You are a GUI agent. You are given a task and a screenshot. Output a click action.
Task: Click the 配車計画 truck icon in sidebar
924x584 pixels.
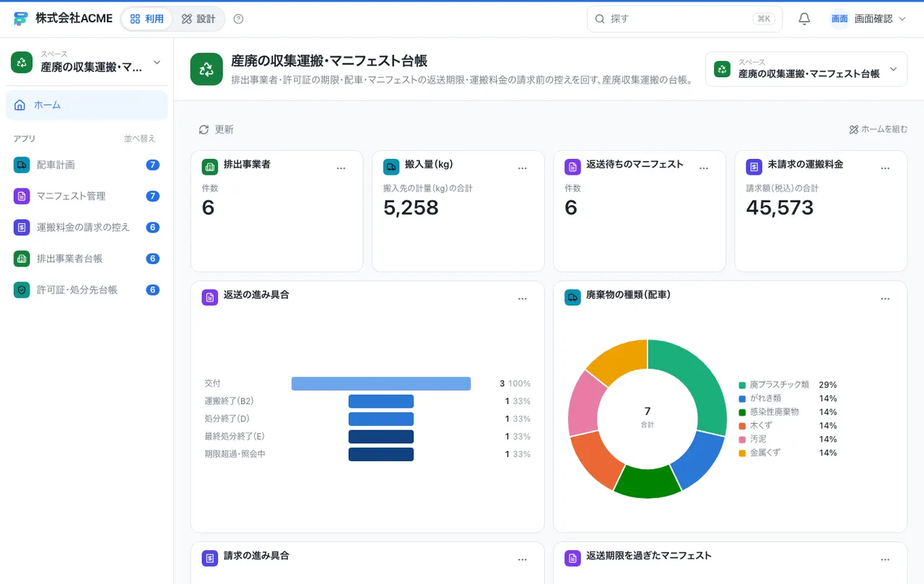(22, 165)
